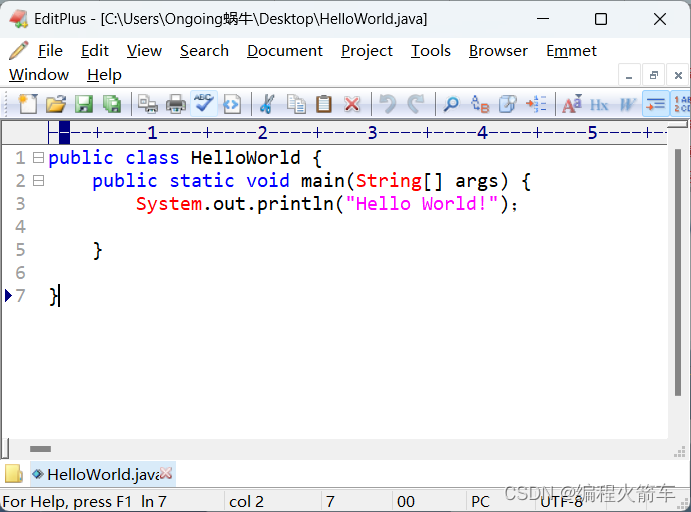The width and height of the screenshot is (691, 512).
Task: Click the View in Browser icon
Action: [x=232, y=104]
